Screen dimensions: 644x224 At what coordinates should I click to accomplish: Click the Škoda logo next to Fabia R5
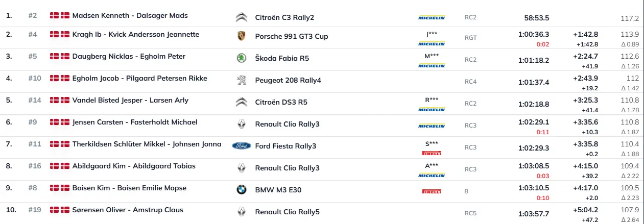point(242,58)
